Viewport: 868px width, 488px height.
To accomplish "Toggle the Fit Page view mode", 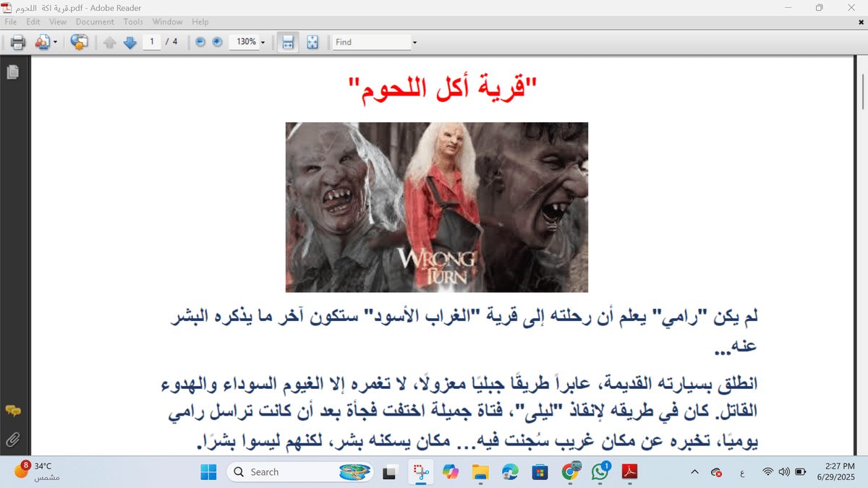I will (x=312, y=42).
